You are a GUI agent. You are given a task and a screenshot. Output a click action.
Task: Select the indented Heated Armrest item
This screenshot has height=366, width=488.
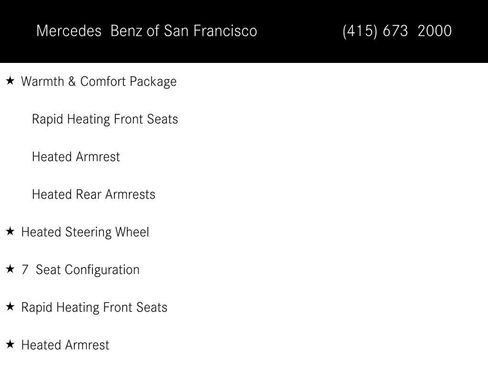point(76,157)
